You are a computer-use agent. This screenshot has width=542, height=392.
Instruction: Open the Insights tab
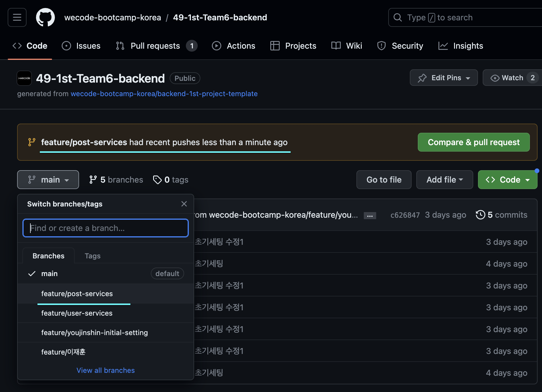click(461, 46)
